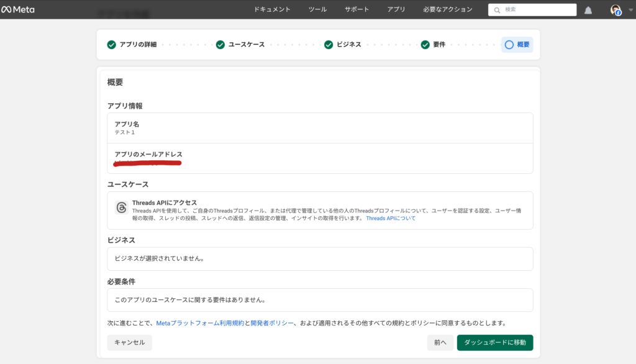Click the Meta logo in header
The height and width of the screenshot is (364, 636).
(18, 10)
